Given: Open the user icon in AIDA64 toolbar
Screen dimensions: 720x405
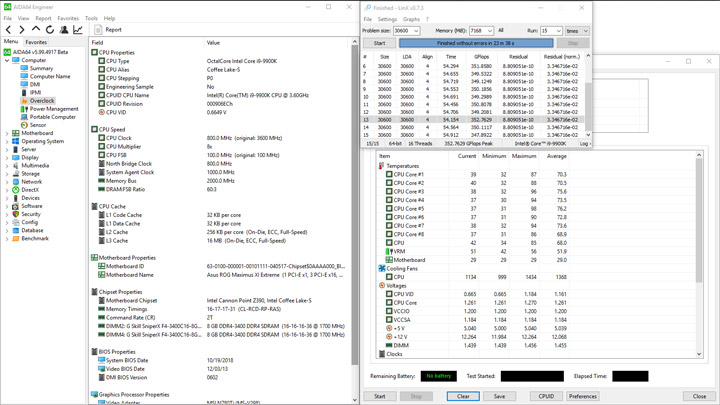Looking at the screenshot, I should click(x=64, y=30).
